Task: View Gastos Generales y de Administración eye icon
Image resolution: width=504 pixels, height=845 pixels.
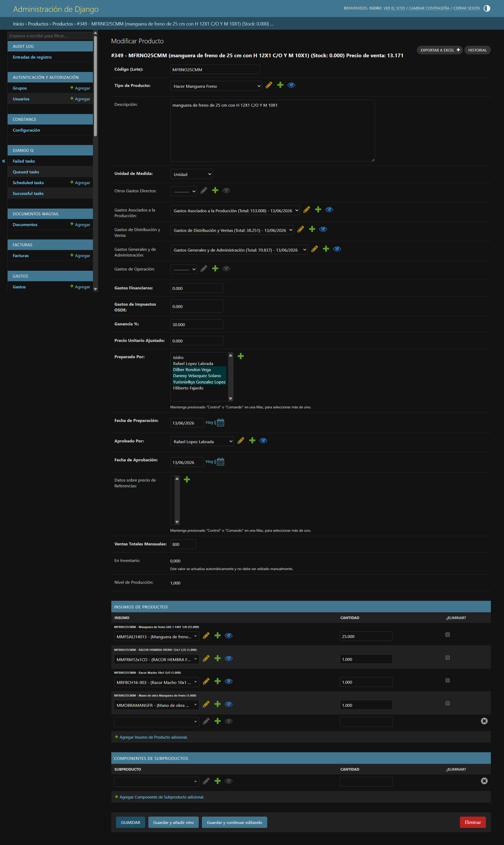Action: click(x=337, y=249)
